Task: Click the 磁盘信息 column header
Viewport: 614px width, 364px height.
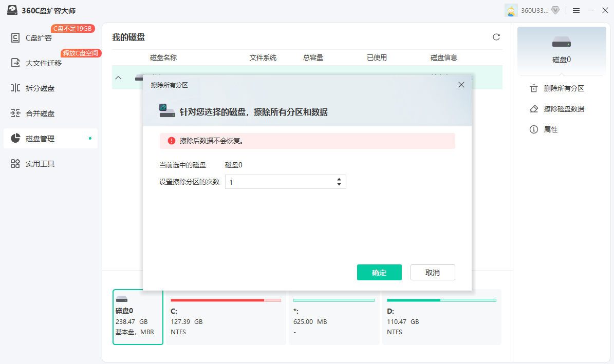Action: click(443, 58)
